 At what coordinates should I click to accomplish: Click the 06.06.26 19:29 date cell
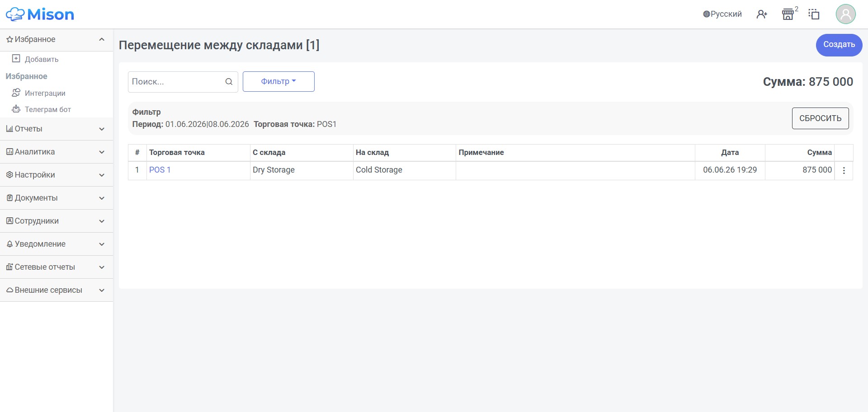(730, 170)
